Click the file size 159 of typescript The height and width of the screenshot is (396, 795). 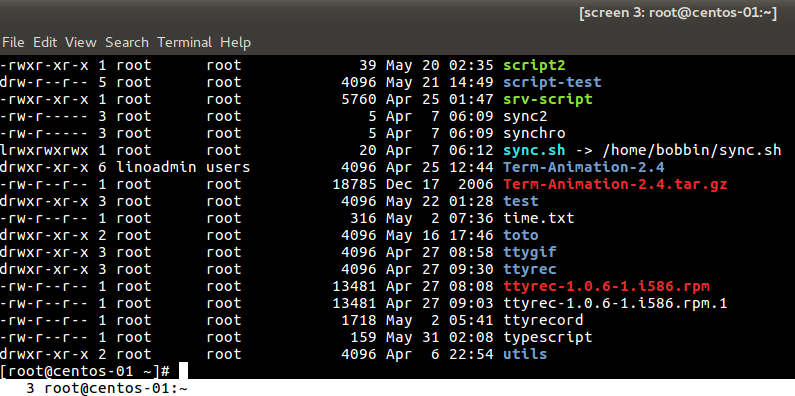pos(363,337)
